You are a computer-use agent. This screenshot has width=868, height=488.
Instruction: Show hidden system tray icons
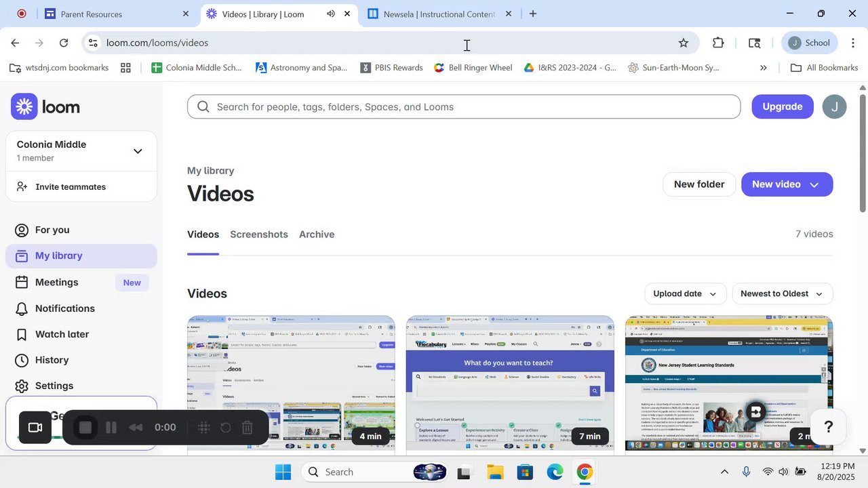724,472
